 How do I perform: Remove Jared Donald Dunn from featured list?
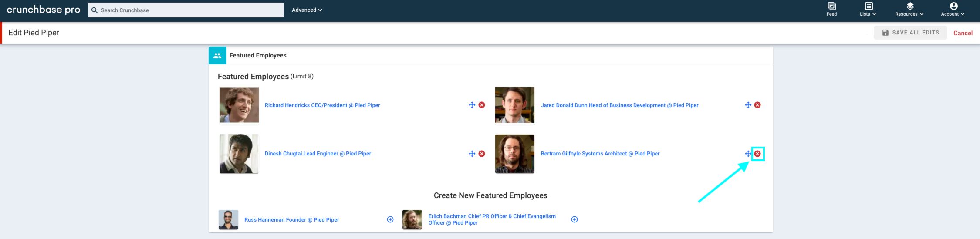(x=757, y=105)
